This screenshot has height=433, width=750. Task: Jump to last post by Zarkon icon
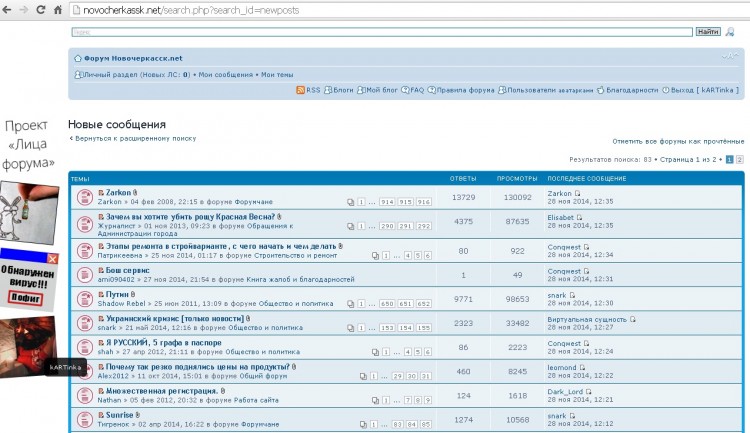point(577,193)
